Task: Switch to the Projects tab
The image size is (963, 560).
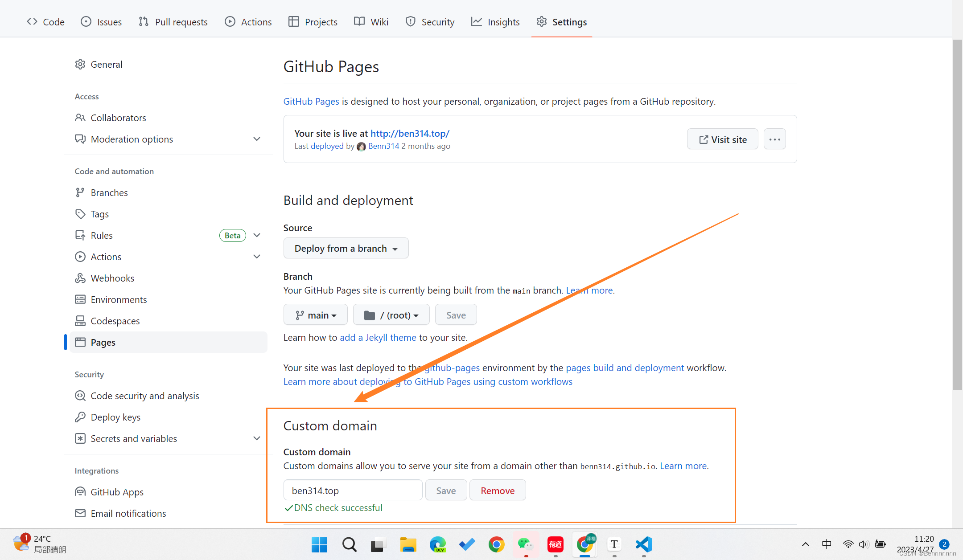Action: pos(313,22)
